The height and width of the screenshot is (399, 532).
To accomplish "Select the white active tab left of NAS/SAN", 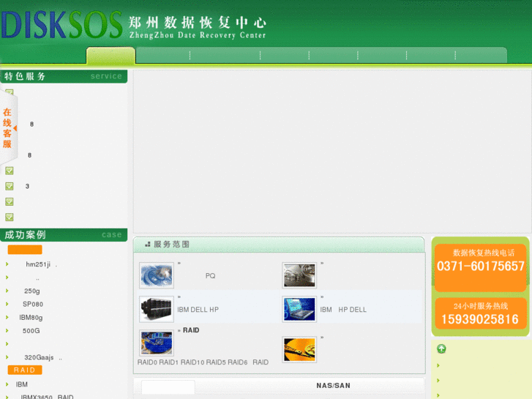I will pyautogui.click(x=168, y=387).
